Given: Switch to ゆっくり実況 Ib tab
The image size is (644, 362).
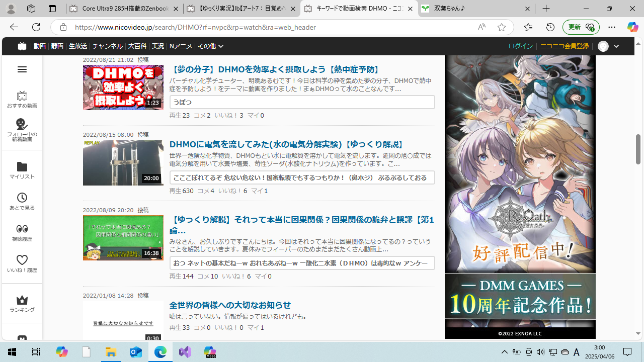Looking at the screenshot, I should (242, 9).
